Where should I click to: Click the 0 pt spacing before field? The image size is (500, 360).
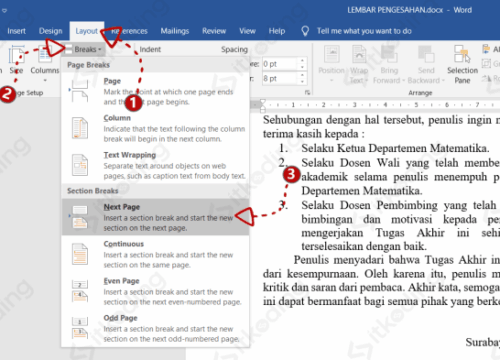[x=280, y=64]
